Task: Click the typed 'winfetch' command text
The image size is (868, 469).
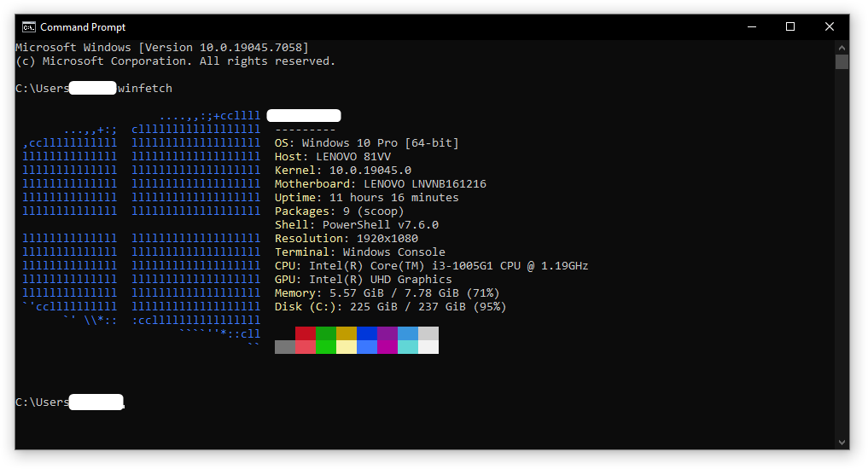Action: tap(145, 89)
